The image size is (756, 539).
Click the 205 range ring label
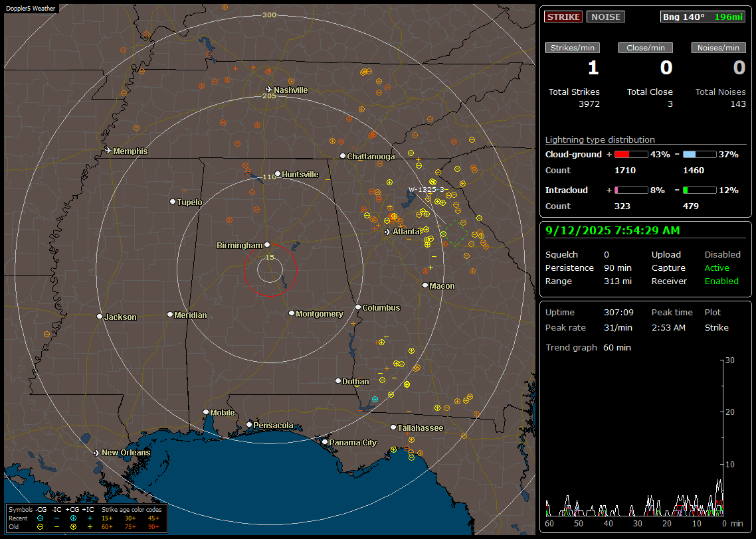269,96
